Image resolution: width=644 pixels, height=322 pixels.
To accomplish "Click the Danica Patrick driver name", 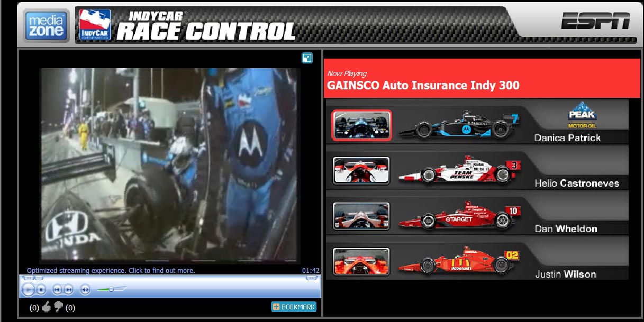I will (x=567, y=137).
